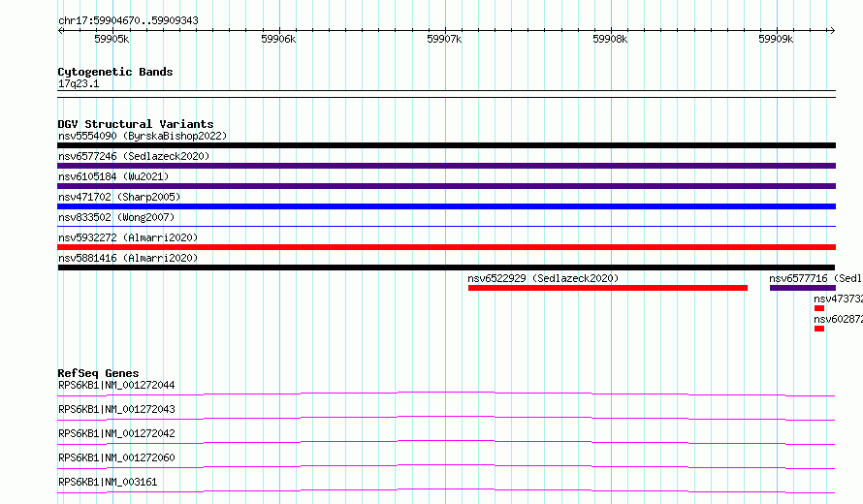Open the RPS6KB1|NM_001272042 transcript label
Image resolution: width=863 pixels, height=504 pixels.
point(116,433)
